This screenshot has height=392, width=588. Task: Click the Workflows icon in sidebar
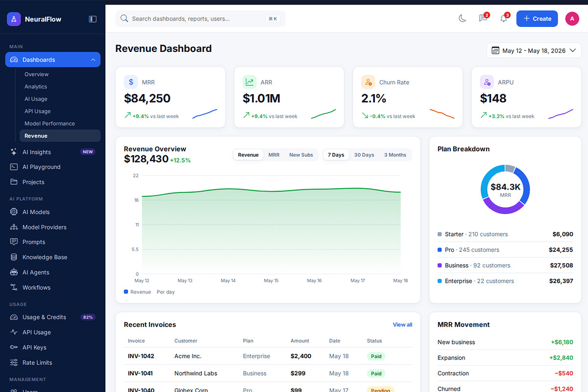[14, 288]
